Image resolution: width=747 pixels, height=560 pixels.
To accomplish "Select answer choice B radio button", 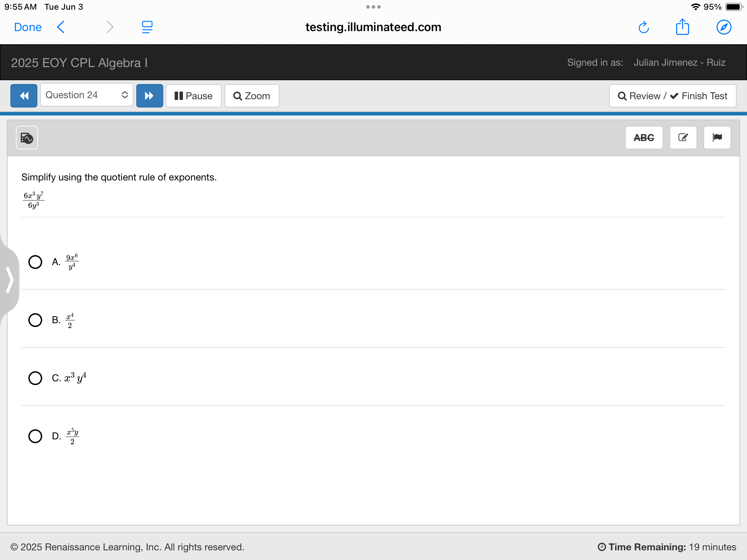I will click(35, 320).
